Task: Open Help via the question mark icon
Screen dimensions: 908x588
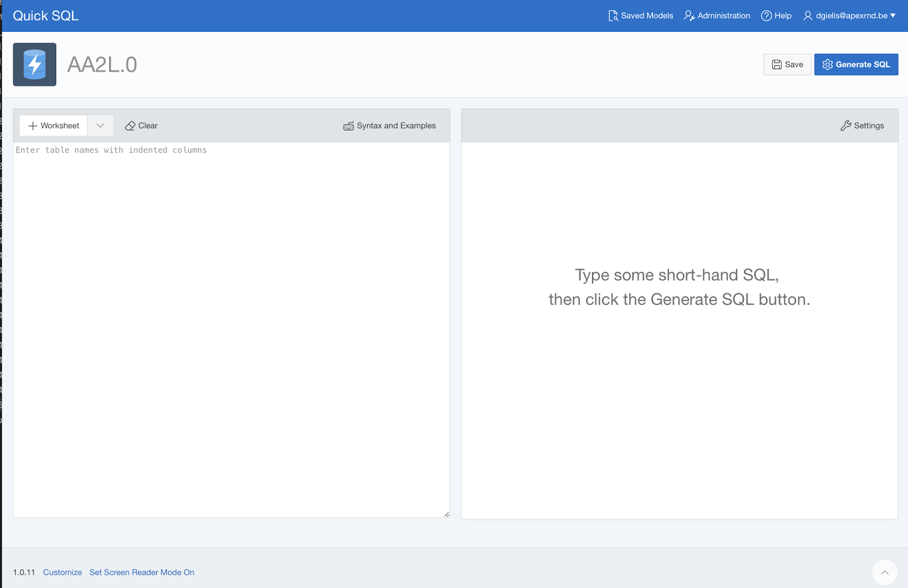Action: click(x=767, y=15)
